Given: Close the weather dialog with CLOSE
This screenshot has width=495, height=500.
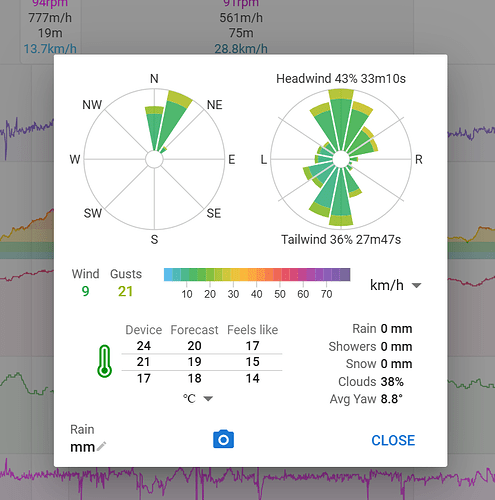Looking at the screenshot, I should (x=393, y=440).
